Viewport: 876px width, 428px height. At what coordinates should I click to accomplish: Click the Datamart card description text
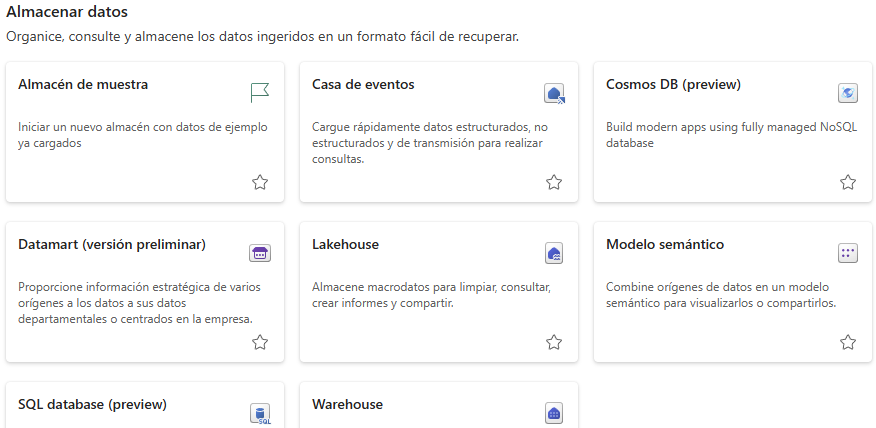tap(139, 303)
